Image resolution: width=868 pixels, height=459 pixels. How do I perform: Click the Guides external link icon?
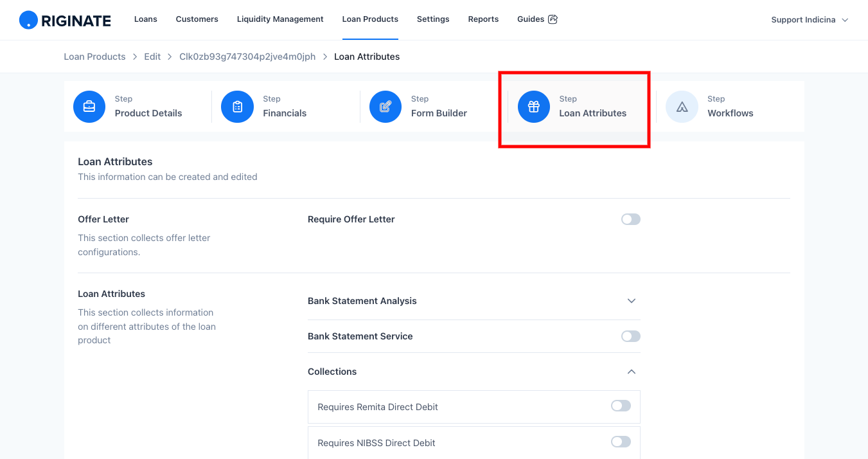click(553, 19)
